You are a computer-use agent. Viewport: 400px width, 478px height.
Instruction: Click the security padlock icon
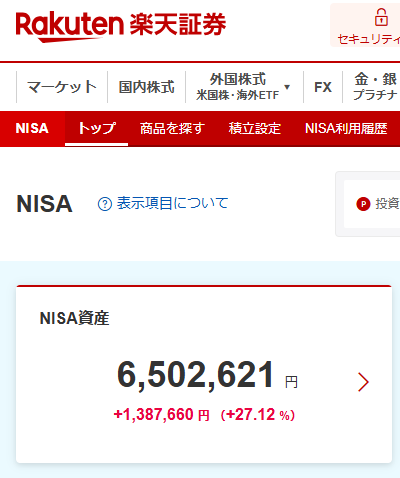click(x=381, y=17)
